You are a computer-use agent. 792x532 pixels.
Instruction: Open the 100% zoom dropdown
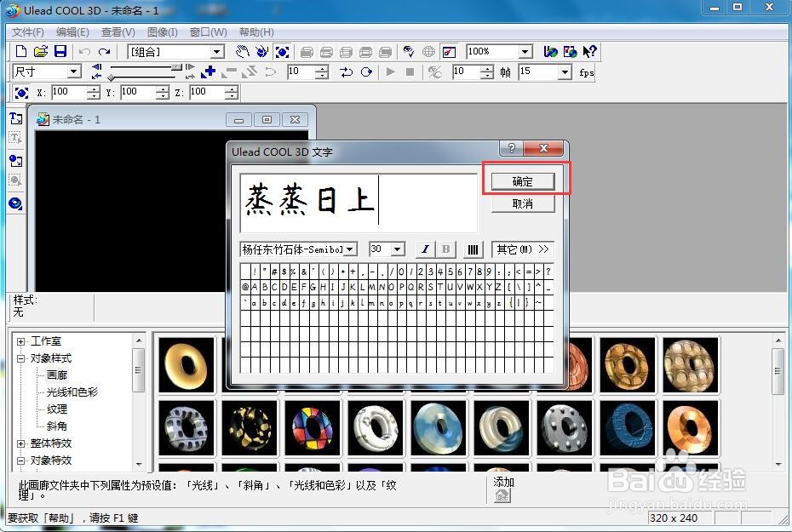pyautogui.click(x=525, y=51)
